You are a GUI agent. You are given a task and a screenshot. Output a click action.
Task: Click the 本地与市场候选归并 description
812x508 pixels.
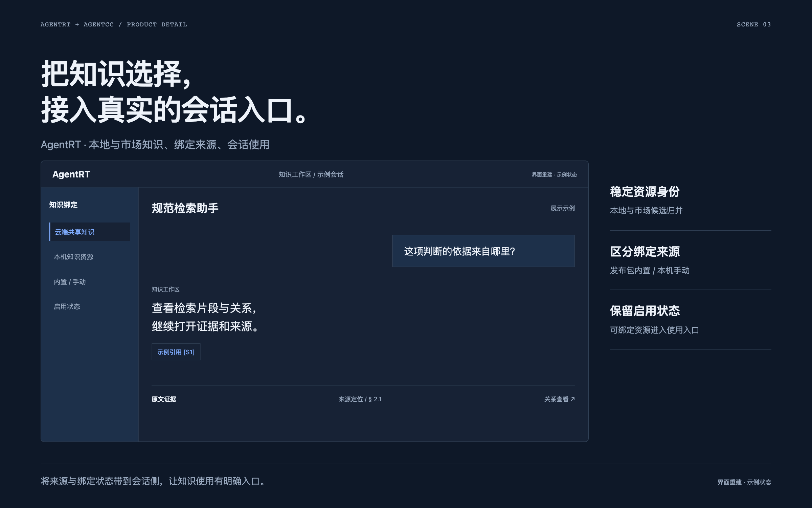click(x=646, y=210)
